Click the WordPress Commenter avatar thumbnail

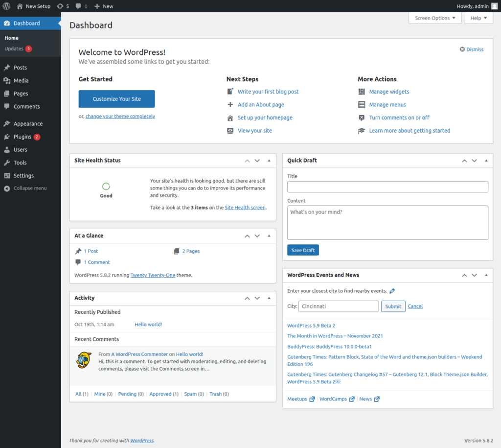point(84,360)
